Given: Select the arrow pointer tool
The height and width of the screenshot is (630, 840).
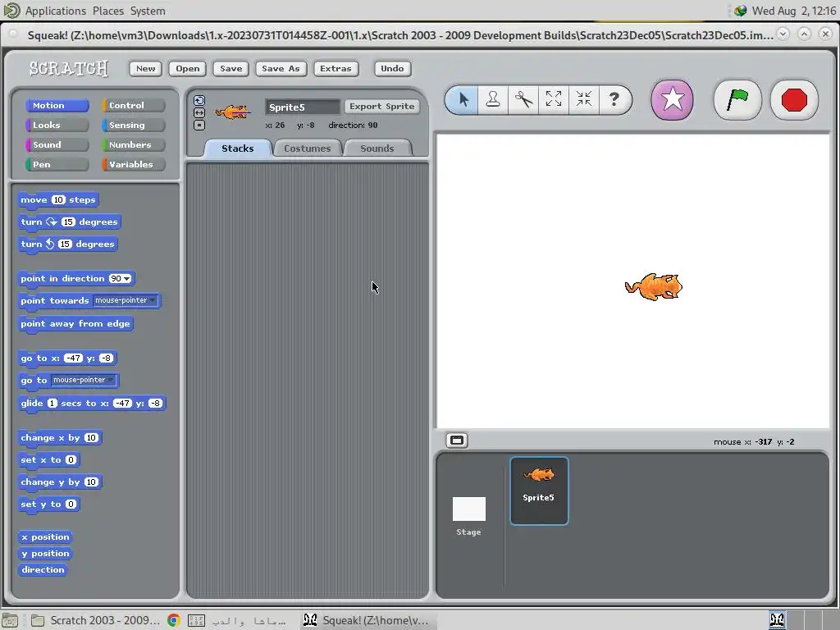Looking at the screenshot, I should click(x=463, y=99).
